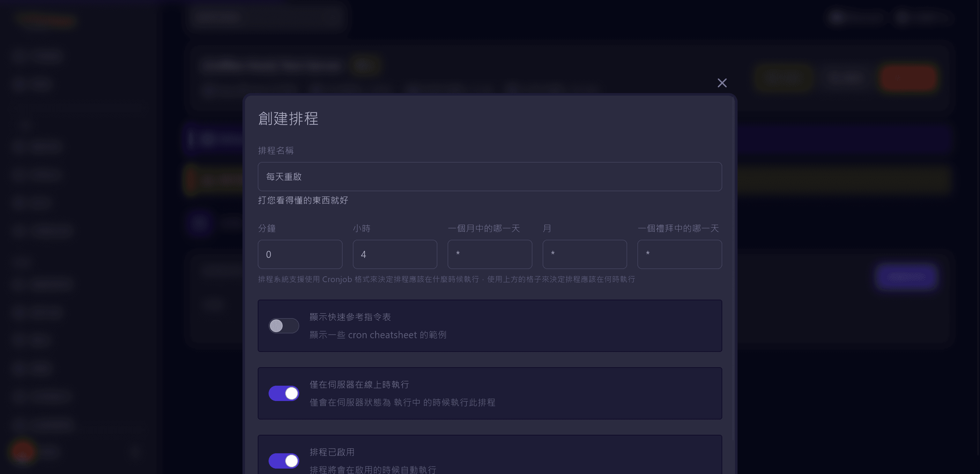Close the 創建排程 dialog with the X
The image size is (980, 474).
pyautogui.click(x=722, y=83)
